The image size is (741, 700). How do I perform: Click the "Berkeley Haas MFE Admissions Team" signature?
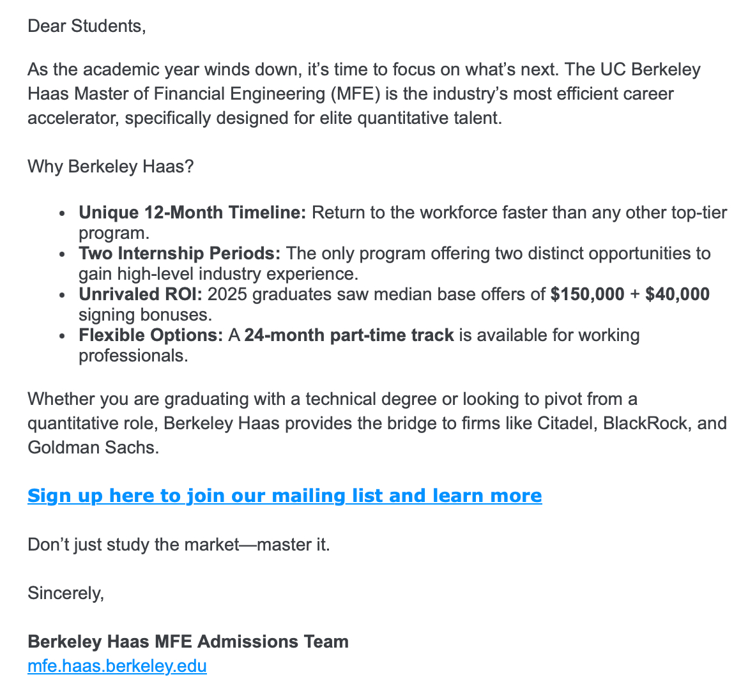click(x=188, y=642)
